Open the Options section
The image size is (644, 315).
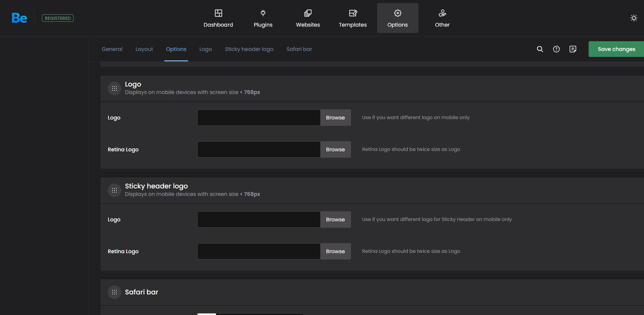398,18
